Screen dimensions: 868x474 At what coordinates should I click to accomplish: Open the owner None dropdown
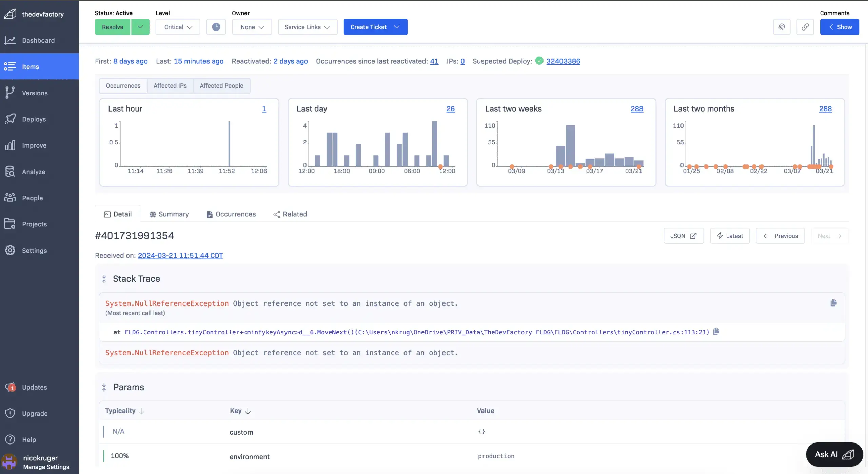click(252, 27)
